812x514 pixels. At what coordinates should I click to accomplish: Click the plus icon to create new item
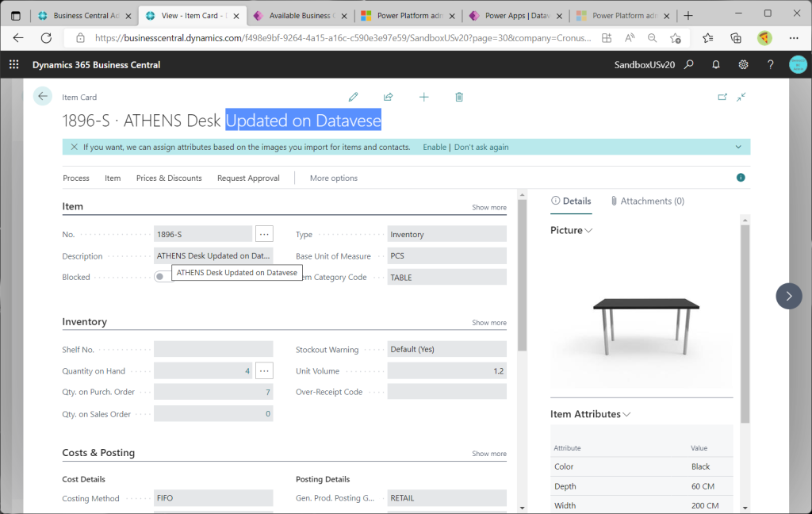pos(423,97)
